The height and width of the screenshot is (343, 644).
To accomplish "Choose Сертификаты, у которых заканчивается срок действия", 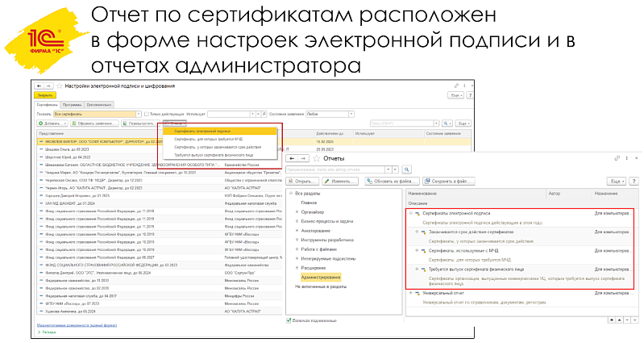I will tap(220, 147).
